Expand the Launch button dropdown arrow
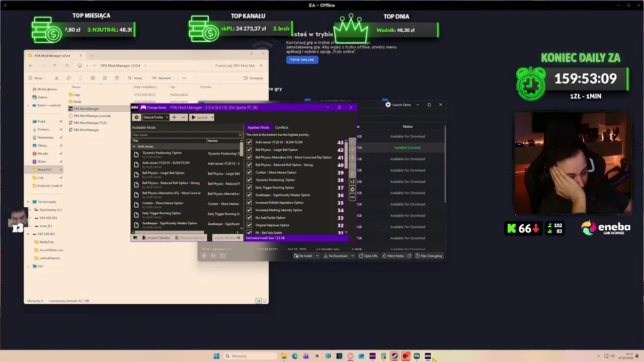Screen dimensions: 644x362 [212, 117]
